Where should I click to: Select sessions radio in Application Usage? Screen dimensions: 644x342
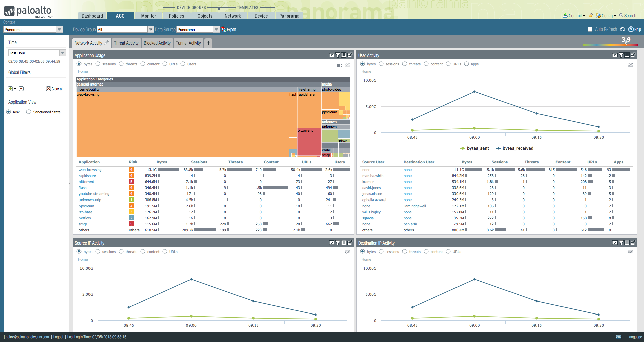point(98,64)
